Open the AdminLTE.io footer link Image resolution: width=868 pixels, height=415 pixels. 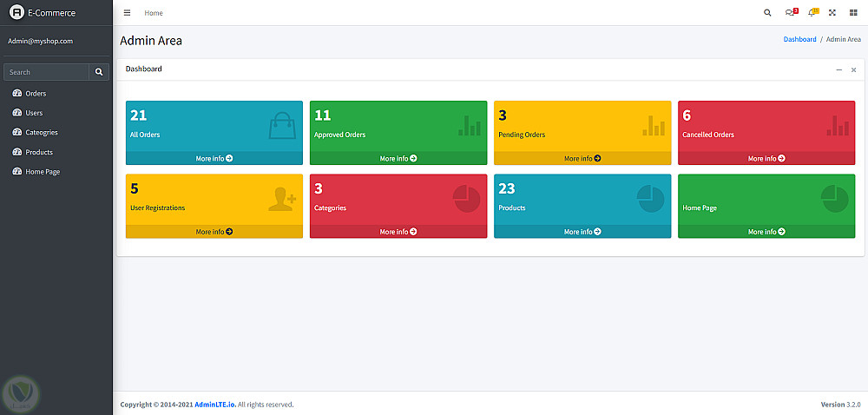click(215, 405)
